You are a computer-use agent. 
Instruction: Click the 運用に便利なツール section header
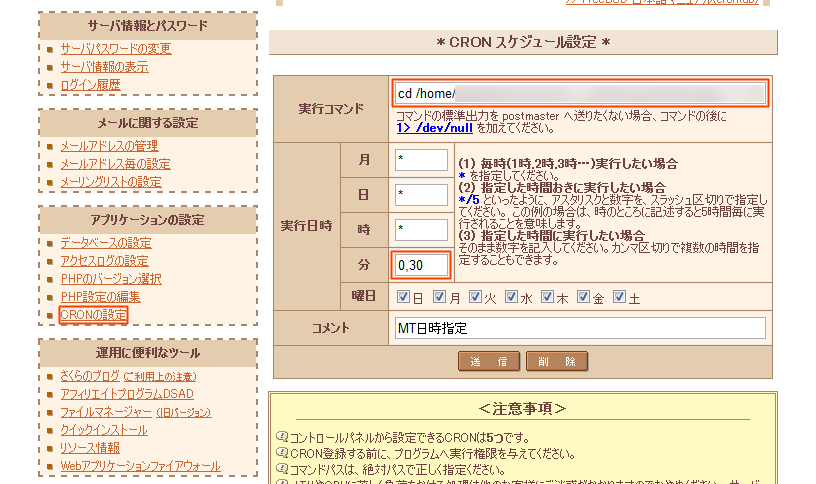(x=148, y=353)
